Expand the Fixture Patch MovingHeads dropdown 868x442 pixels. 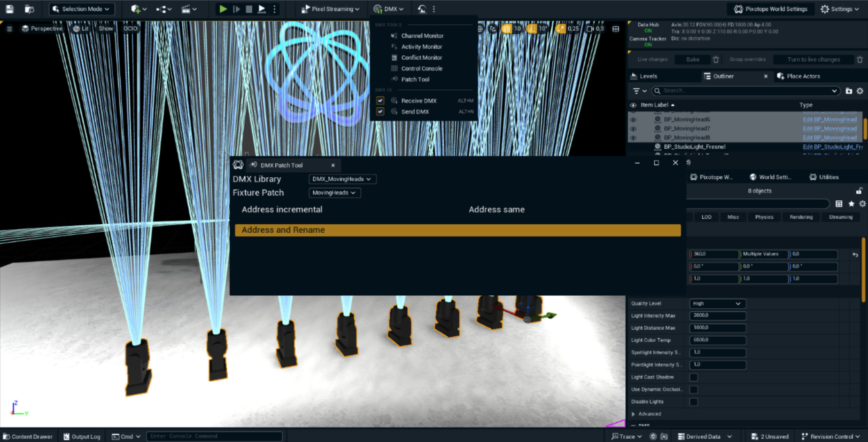[x=334, y=193]
